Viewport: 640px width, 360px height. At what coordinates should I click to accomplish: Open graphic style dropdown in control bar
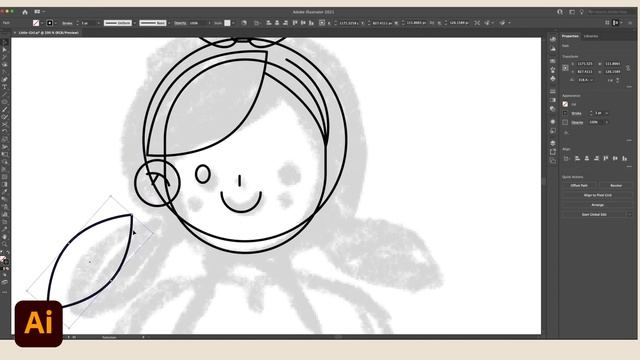[233, 23]
